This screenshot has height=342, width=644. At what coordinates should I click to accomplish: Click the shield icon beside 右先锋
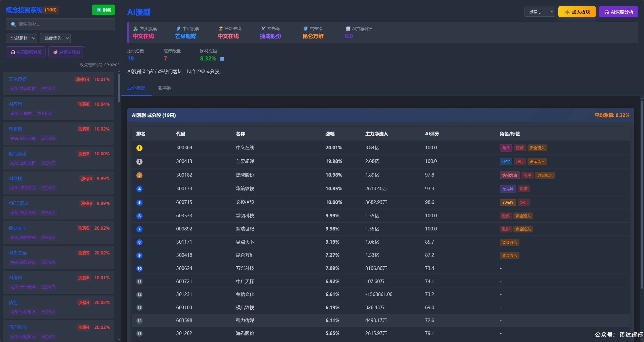(305, 29)
